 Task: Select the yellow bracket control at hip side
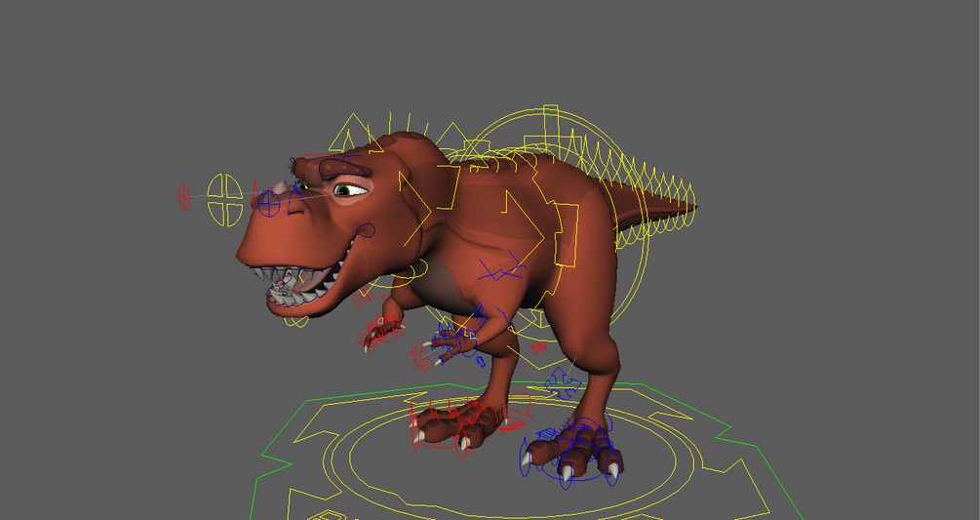tap(567, 234)
